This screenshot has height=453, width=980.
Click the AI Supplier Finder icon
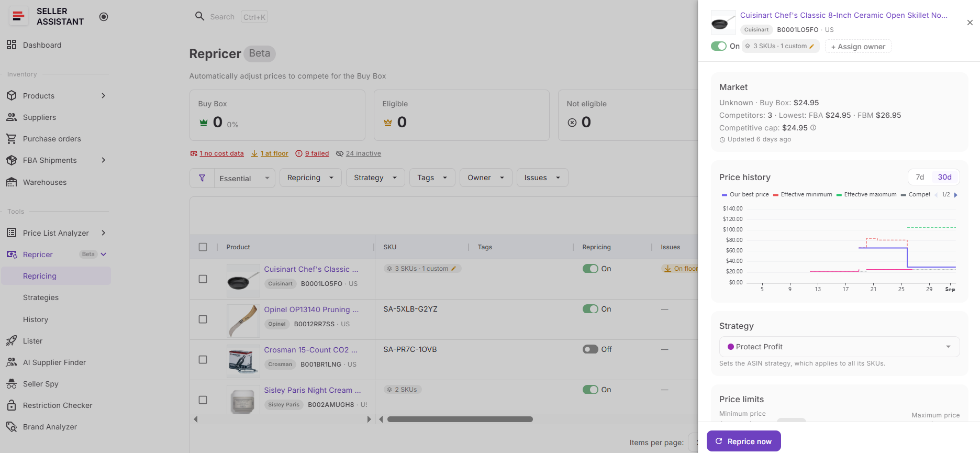tap(12, 362)
